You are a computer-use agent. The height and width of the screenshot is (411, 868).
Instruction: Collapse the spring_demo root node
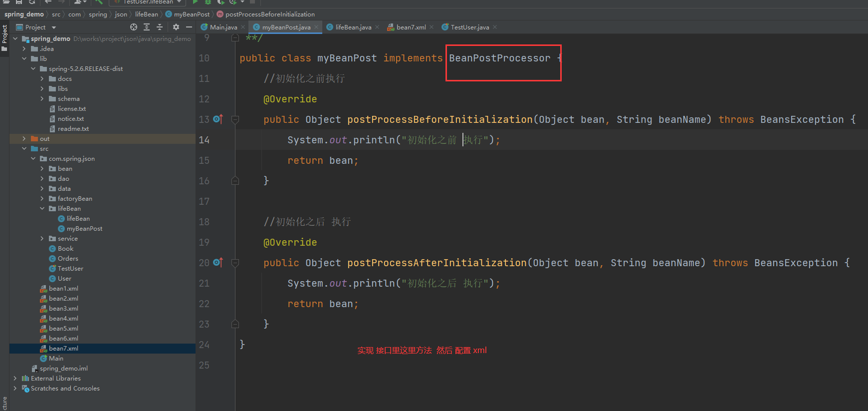tap(15, 38)
